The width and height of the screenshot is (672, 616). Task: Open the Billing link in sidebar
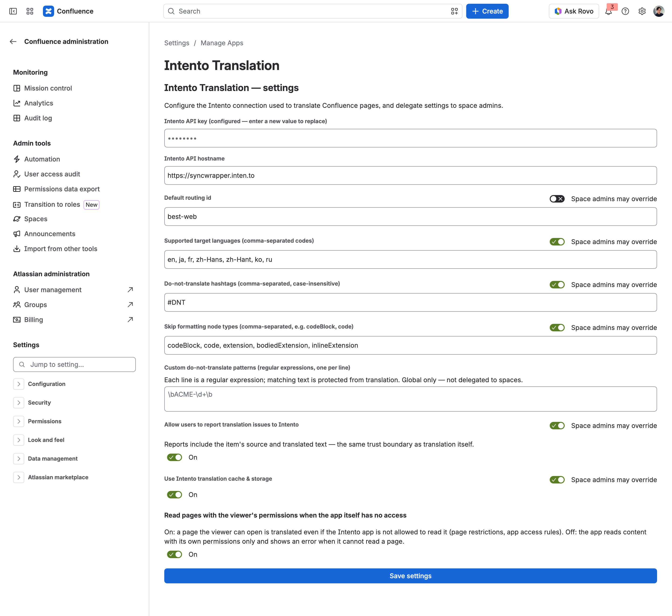(x=34, y=320)
